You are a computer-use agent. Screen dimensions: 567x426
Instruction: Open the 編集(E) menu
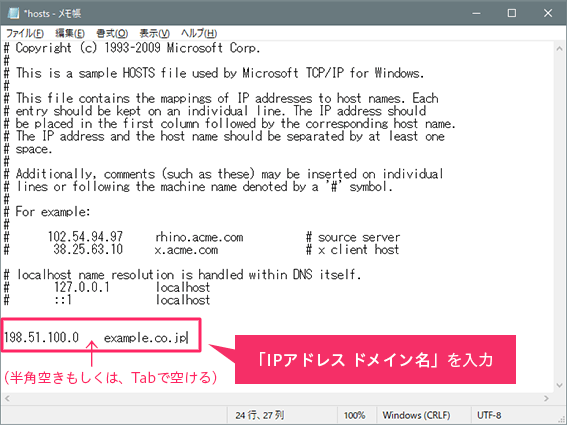70,34
